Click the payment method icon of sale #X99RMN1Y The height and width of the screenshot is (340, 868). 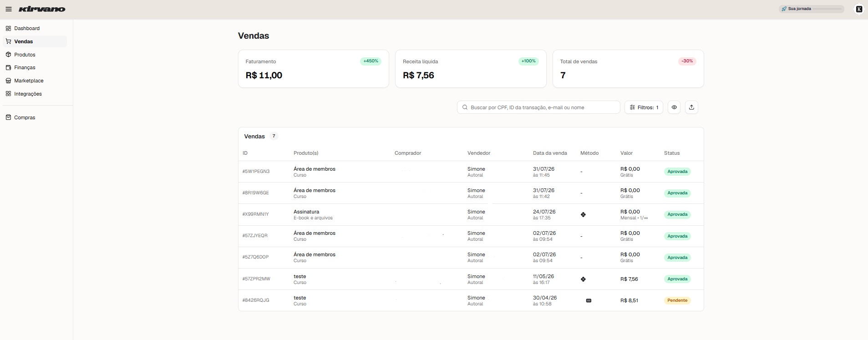tap(583, 214)
